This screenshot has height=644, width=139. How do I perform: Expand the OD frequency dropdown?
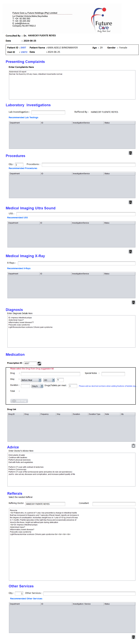(49, 380)
